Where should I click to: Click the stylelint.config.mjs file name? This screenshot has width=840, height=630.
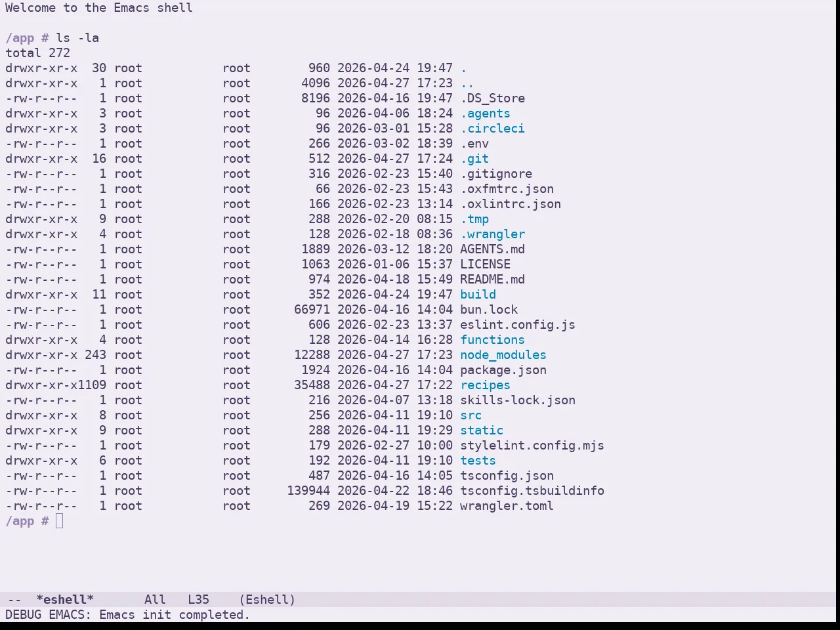[532, 446]
